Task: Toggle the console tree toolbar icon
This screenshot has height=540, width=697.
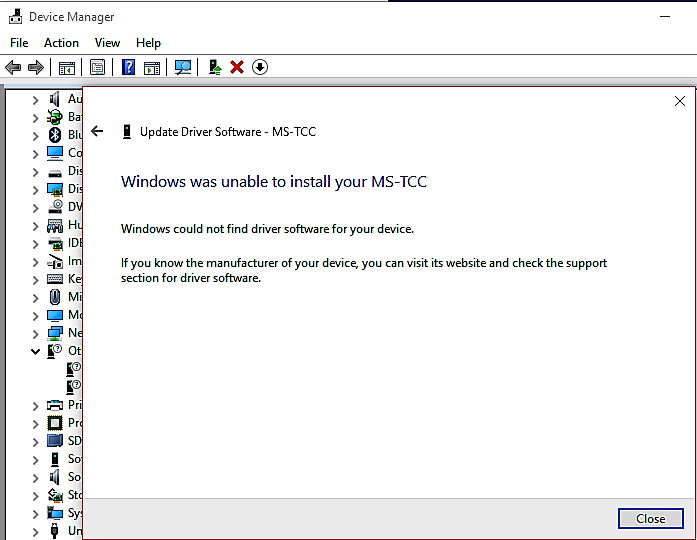Action: click(67, 68)
